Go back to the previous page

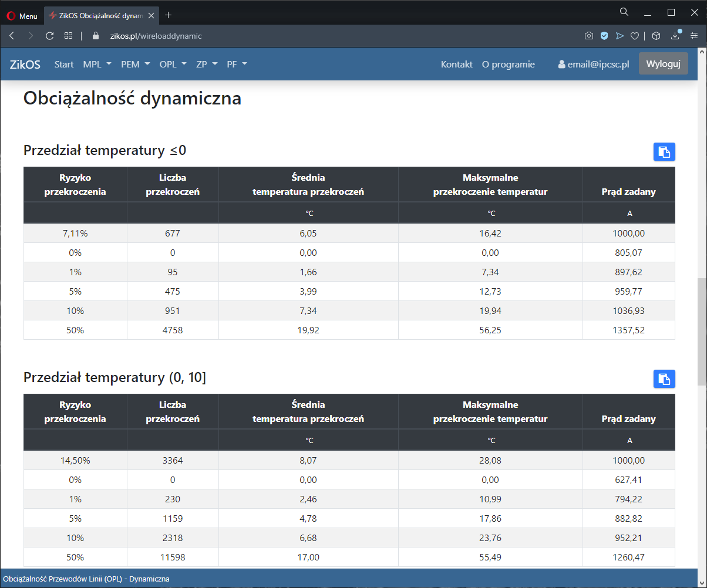[x=12, y=36]
